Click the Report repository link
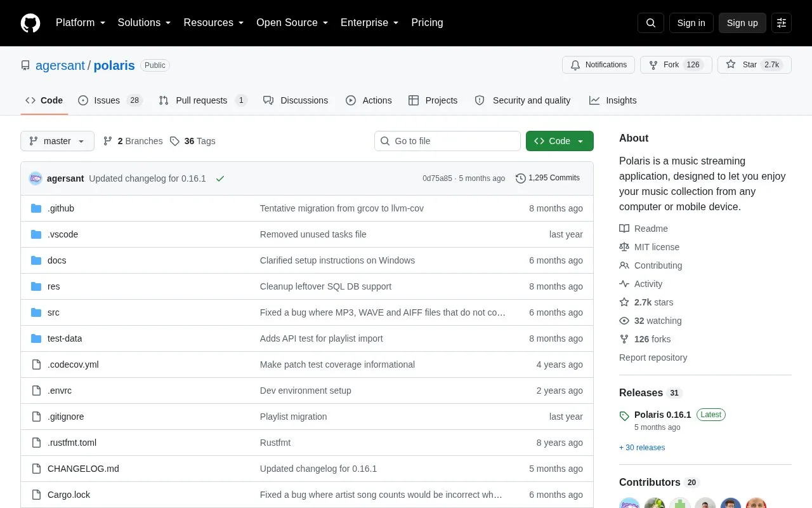This screenshot has width=812, height=508. tap(653, 358)
